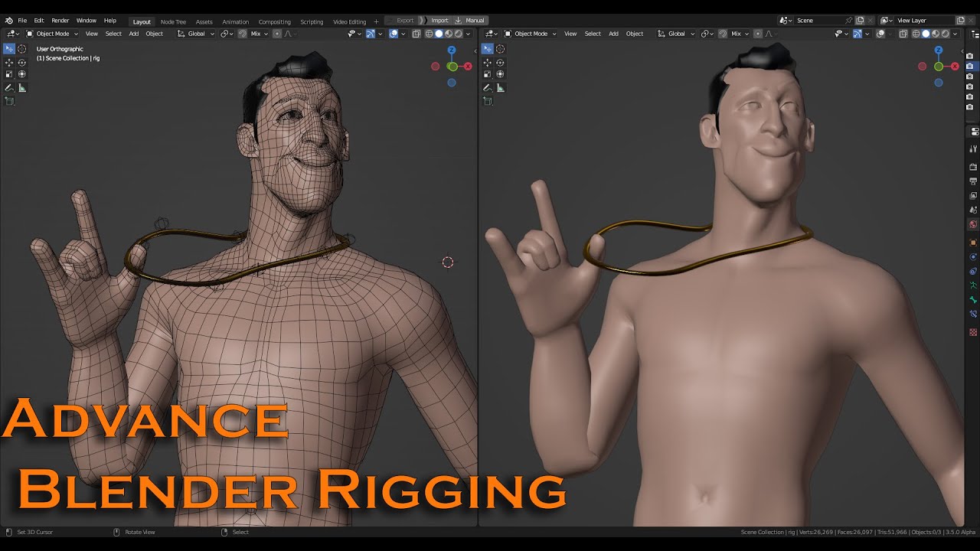Toggle X-Ray in the right viewport header
The width and height of the screenshot is (980, 551).
click(x=903, y=34)
